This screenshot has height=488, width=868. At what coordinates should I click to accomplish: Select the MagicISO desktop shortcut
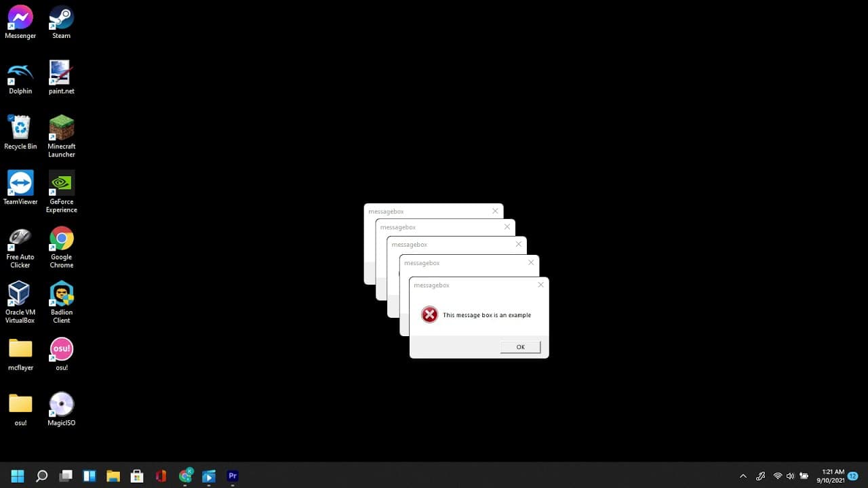(61, 410)
